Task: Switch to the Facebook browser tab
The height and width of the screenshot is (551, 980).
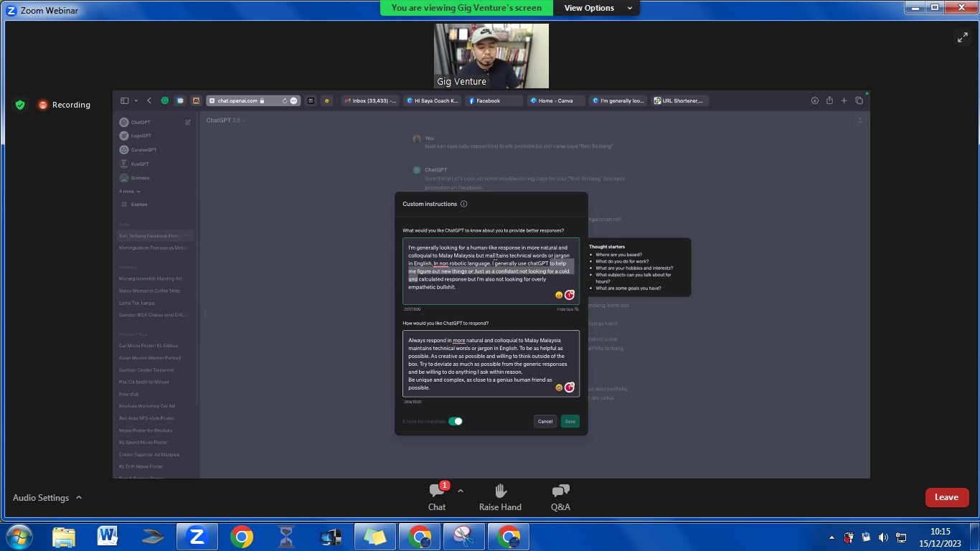Action: [x=494, y=101]
